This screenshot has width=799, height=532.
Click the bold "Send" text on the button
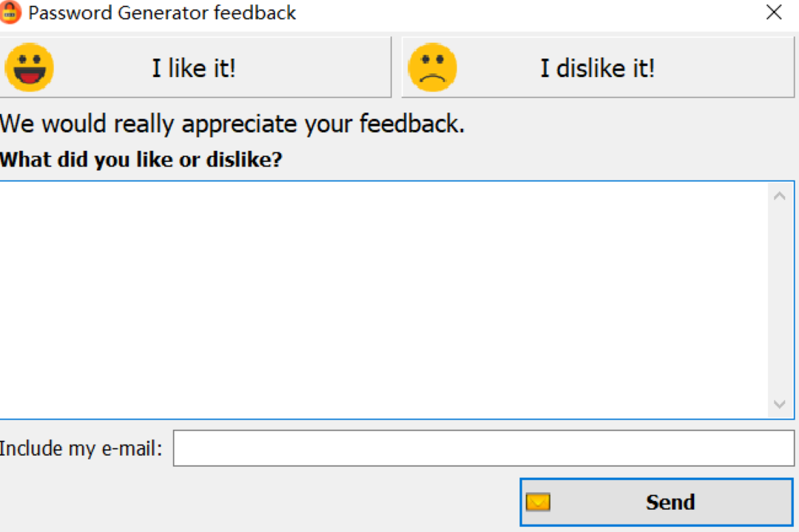click(670, 502)
